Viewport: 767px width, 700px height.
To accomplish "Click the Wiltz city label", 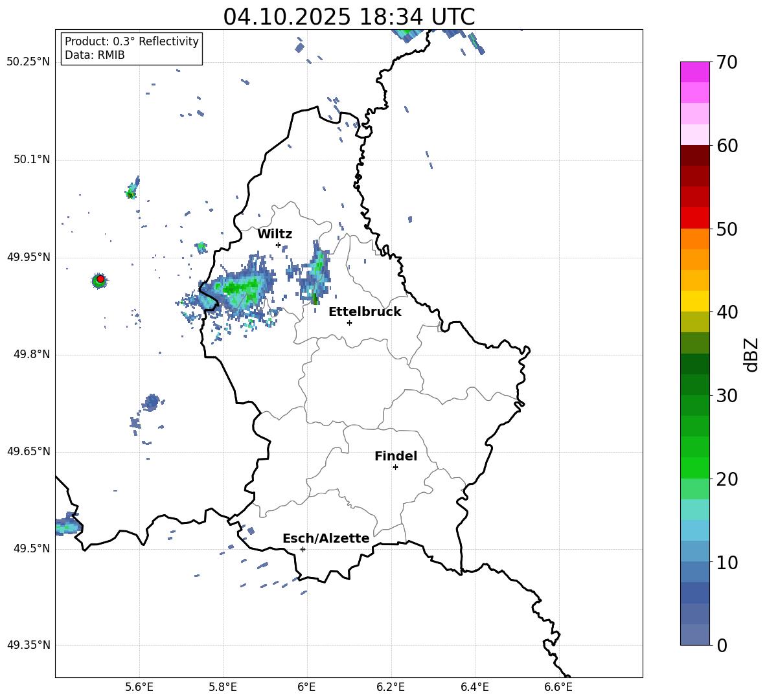I will (275, 234).
